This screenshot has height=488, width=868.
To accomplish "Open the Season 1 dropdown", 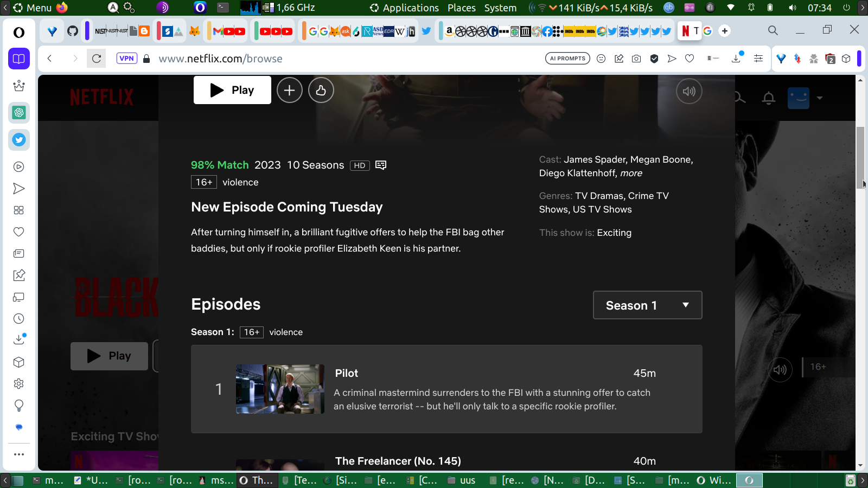I will pyautogui.click(x=648, y=305).
